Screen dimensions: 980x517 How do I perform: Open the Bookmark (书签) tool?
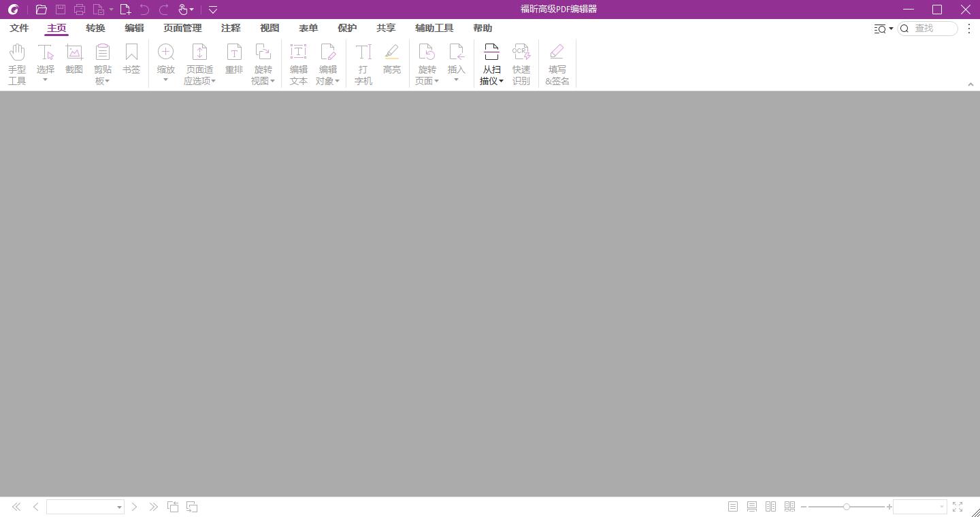[131, 59]
